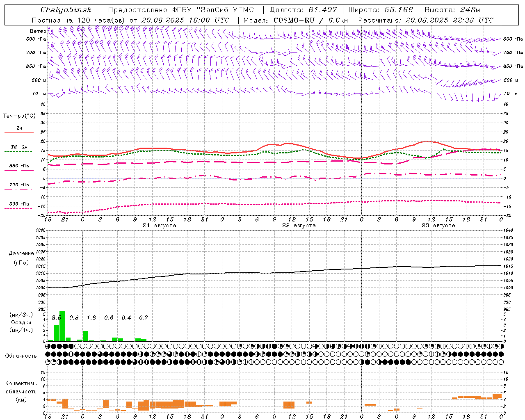Viewport: 525px width, 420px height.
Task: Click the 'Давление' pressure panel label
Action: tap(21, 253)
